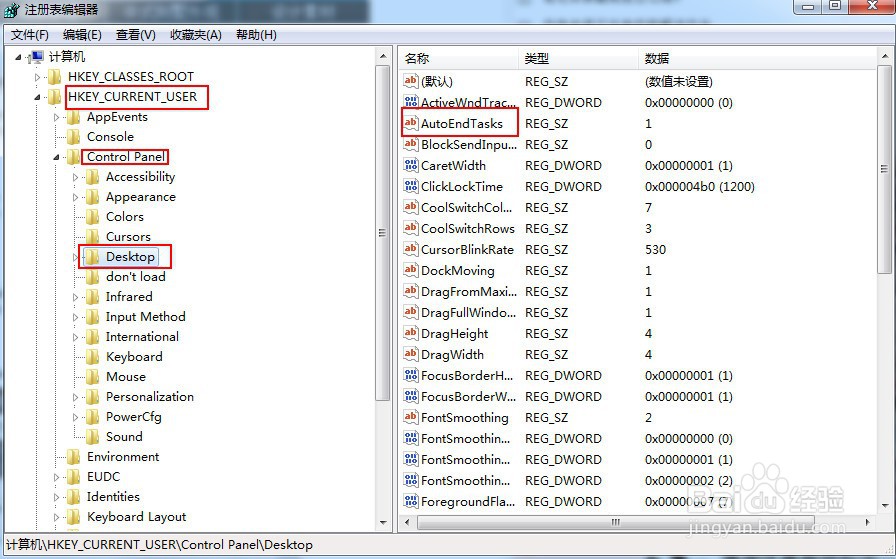Click the Mouse folder icon

tap(93, 377)
